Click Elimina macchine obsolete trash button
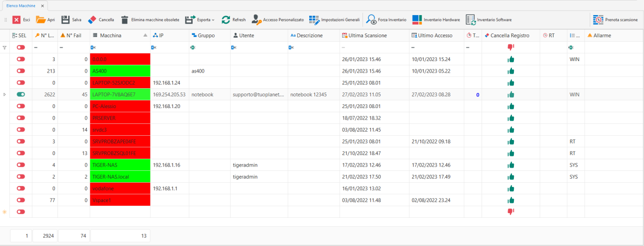644x246 pixels. tap(150, 19)
